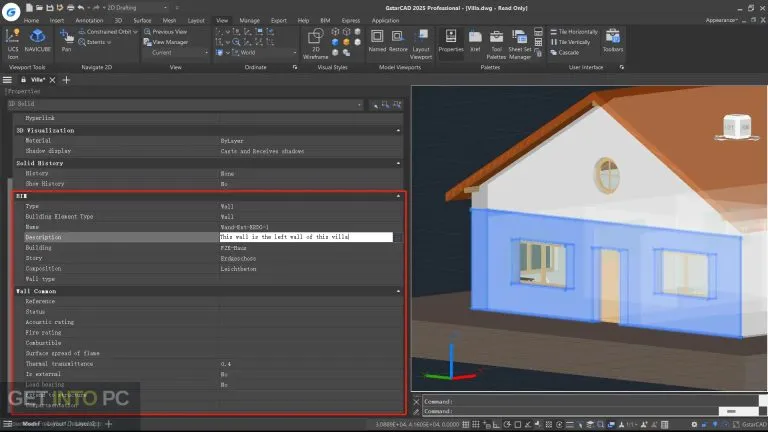Add a new drawing tab with plus button
The width and height of the screenshot is (768, 432).
click(66, 80)
